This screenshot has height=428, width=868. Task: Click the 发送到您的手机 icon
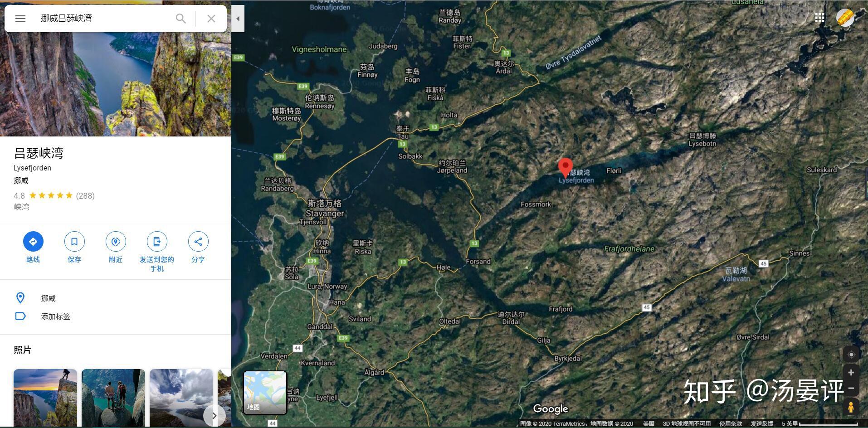157,242
